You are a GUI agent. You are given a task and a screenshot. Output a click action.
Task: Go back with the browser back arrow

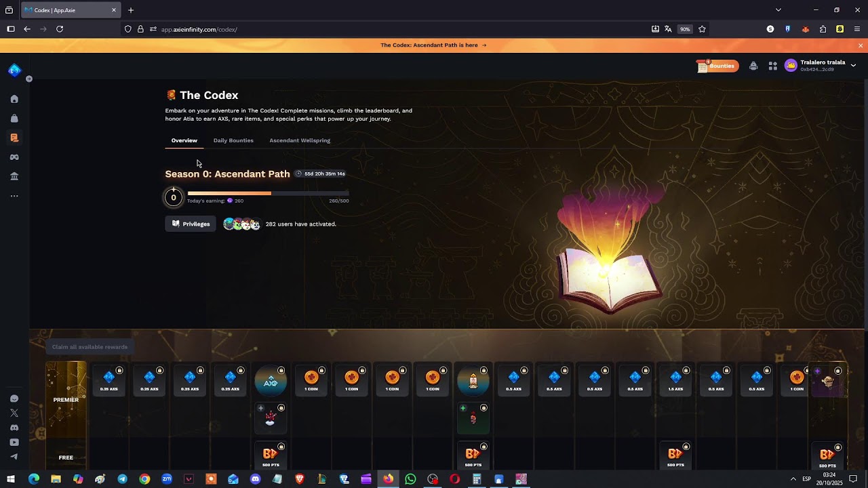(27, 29)
